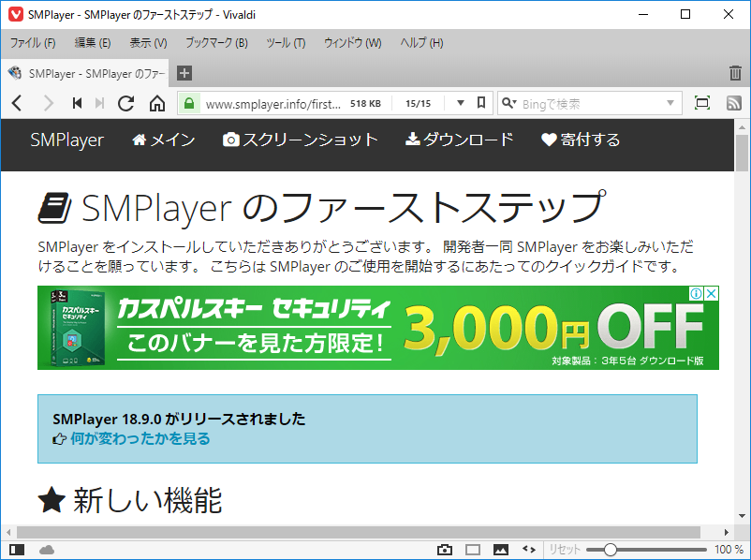Click the zoom slider in status bar
The height and width of the screenshot is (560, 751).
[x=646, y=550]
